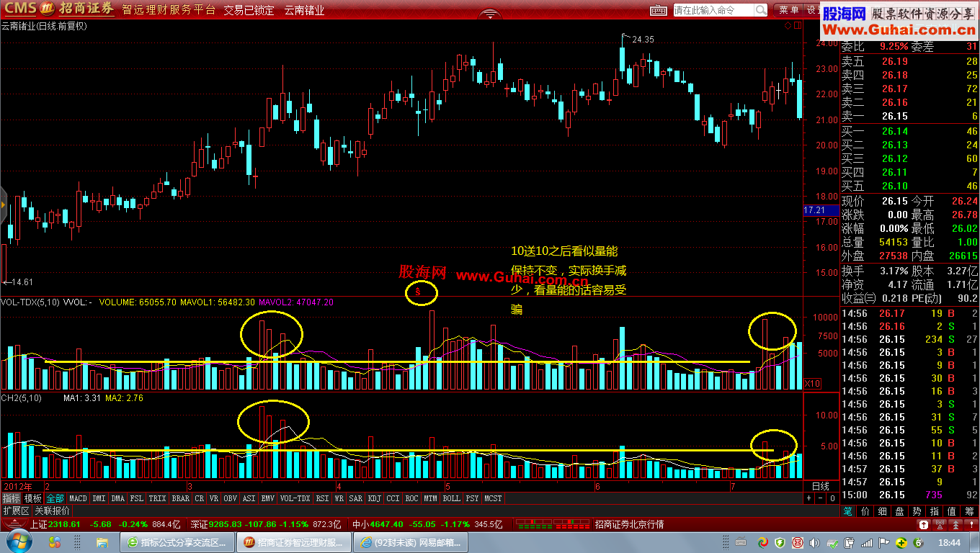Viewport: 980px width, 553px height.
Task: Switch to the 筹 tab
Action: [x=969, y=511]
